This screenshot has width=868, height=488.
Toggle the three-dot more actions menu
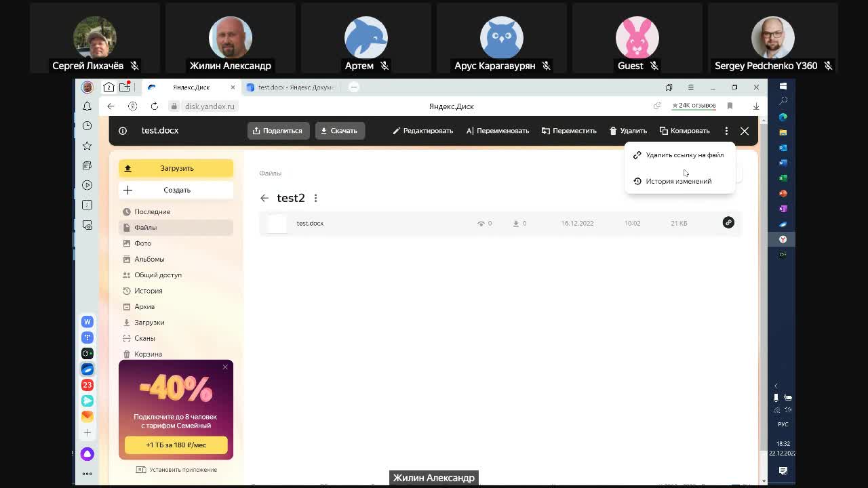[726, 131]
